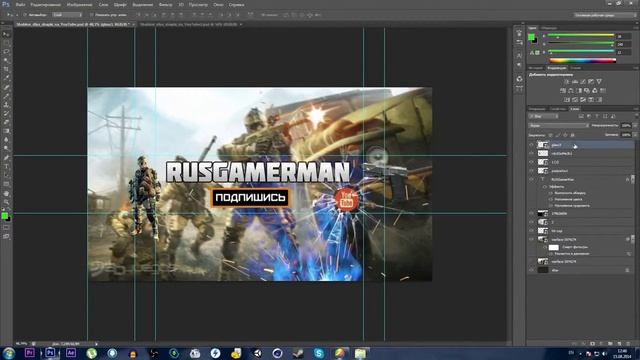Open the Файл menu
The image size is (640, 360).
tap(20, 5)
